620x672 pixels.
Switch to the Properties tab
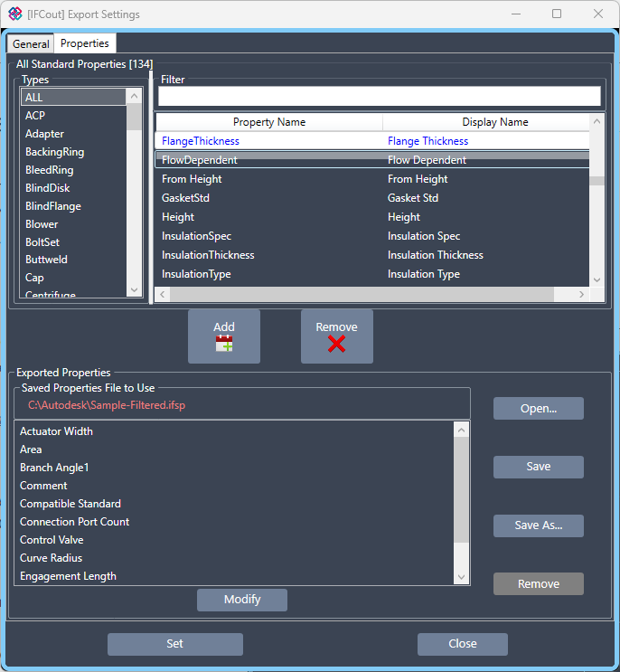(x=85, y=43)
